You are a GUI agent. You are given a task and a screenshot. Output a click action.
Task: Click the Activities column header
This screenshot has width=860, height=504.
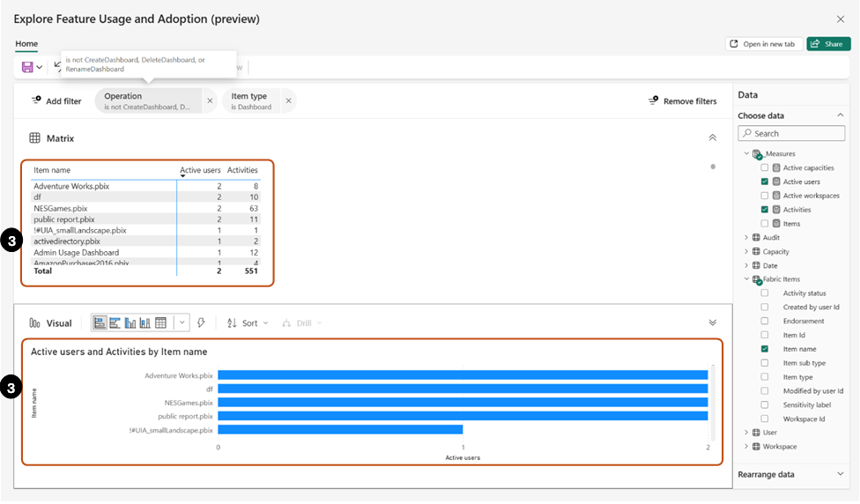pos(242,170)
